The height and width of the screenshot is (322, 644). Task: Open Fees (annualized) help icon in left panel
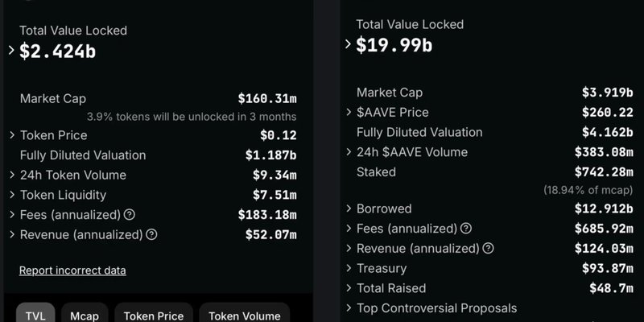click(x=130, y=214)
